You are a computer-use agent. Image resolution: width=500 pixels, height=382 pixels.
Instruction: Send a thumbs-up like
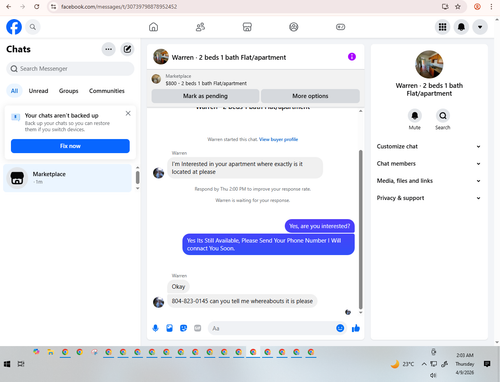(356, 328)
